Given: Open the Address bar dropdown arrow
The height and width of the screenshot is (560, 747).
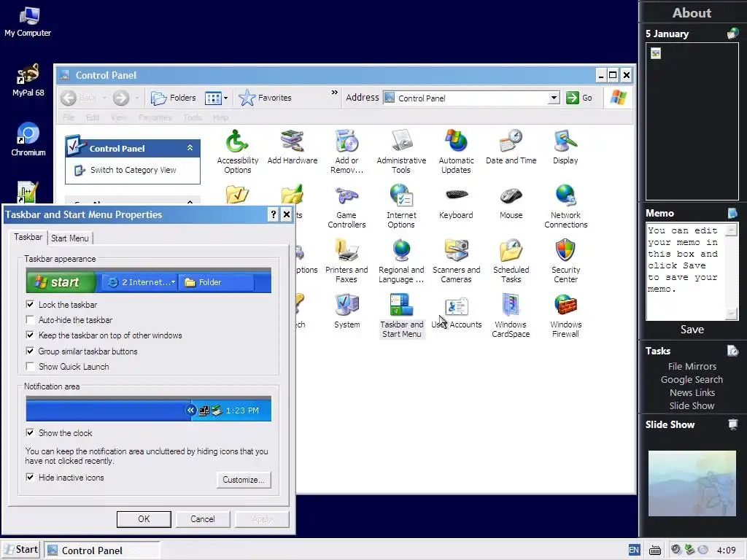Looking at the screenshot, I should (553, 98).
